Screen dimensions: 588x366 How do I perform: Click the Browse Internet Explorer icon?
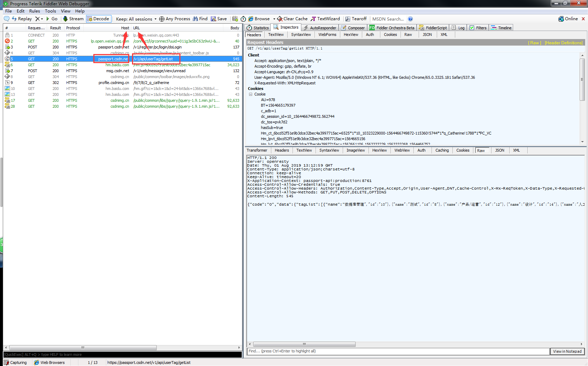251,19
